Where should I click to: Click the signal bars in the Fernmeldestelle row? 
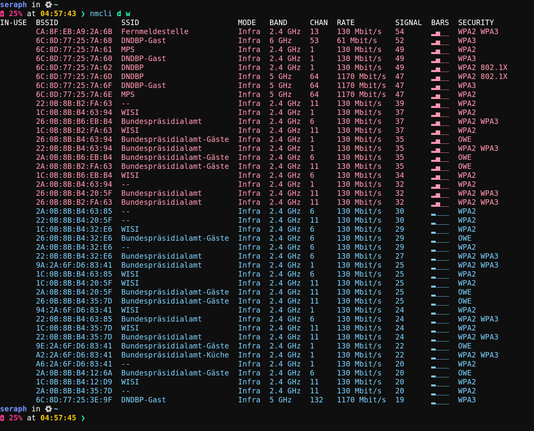tap(440, 33)
